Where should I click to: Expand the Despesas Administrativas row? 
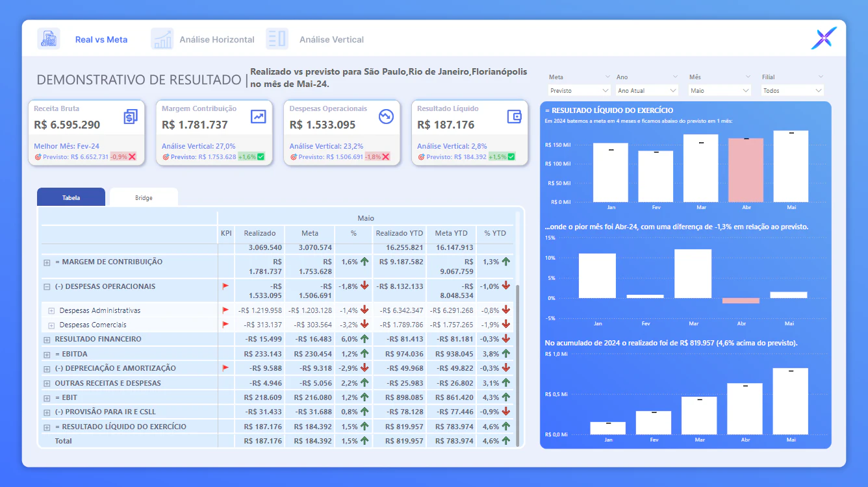click(52, 310)
